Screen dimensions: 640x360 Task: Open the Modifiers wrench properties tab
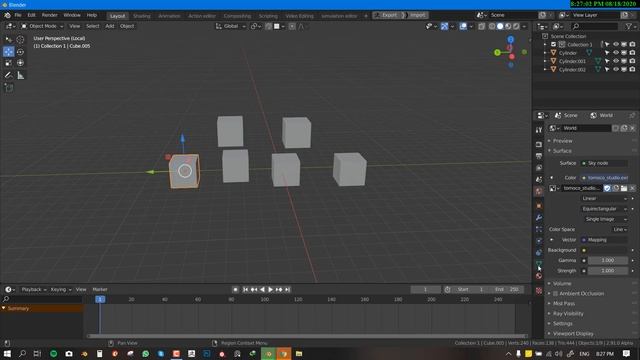pos(539,218)
